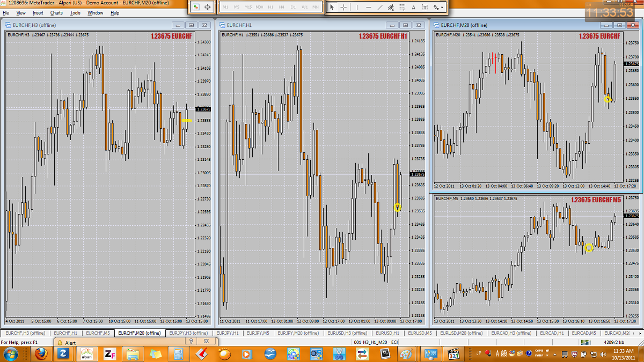644x362 pixels.
Task: Click the profile name 001-H3_H1_M20 in status bar
Action: pos(376,342)
